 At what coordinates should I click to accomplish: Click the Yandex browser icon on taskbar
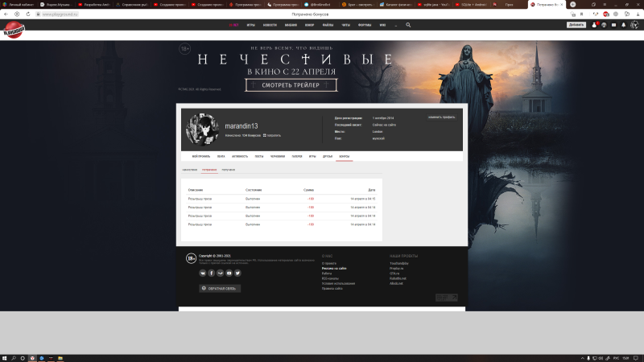(x=32, y=358)
